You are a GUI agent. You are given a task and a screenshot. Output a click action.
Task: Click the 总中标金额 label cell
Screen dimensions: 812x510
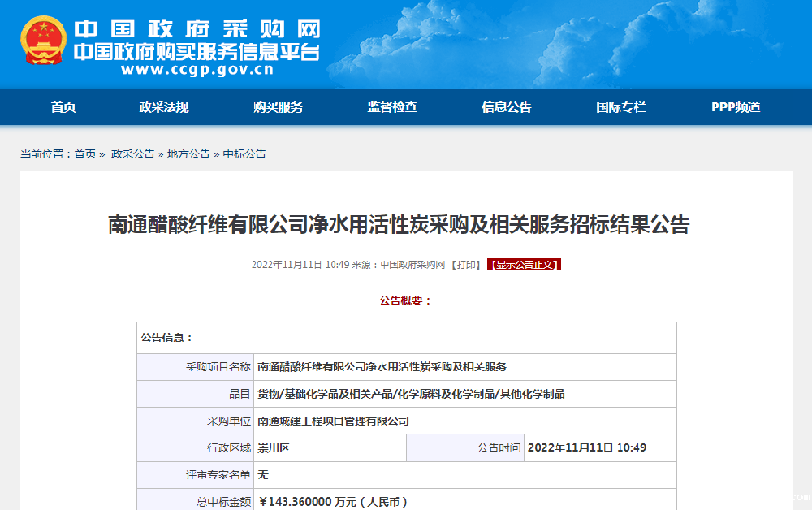point(195,500)
